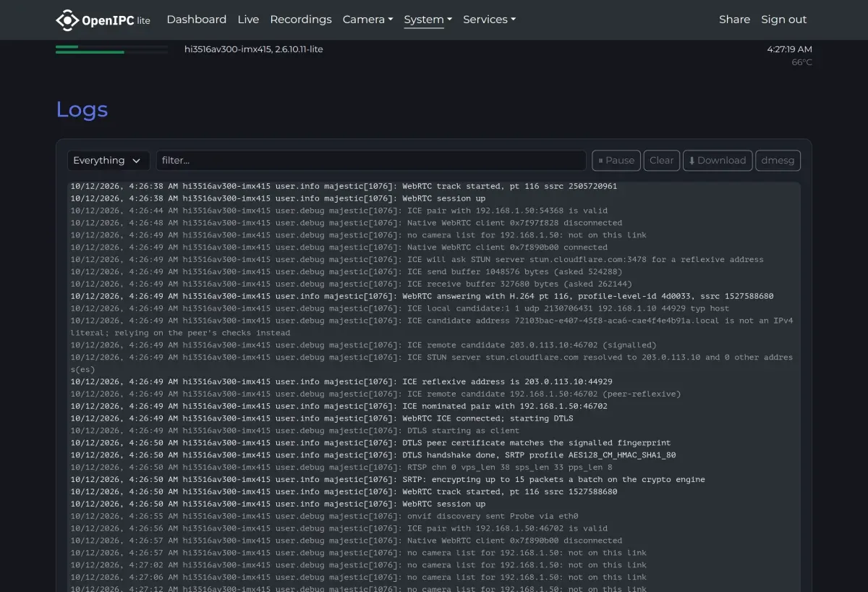The width and height of the screenshot is (868, 592).
Task: Expand the Camera dropdown menu
Action: 367,20
